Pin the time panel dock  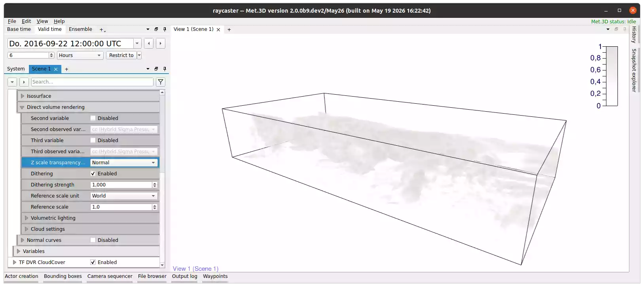[165, 29]
